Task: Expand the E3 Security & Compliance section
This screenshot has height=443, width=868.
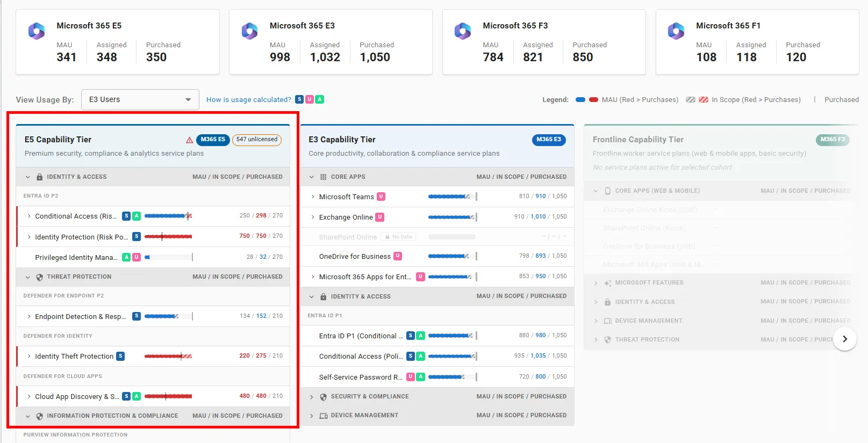Action: click(312, 397)
